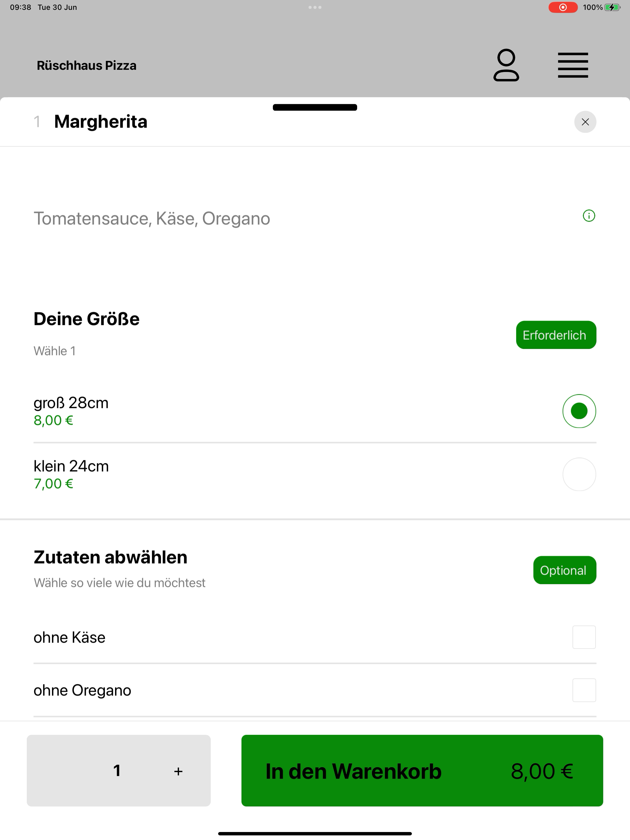Tap the Erforderlich badge
Screen dimensions: 630x840
point(556,335)
